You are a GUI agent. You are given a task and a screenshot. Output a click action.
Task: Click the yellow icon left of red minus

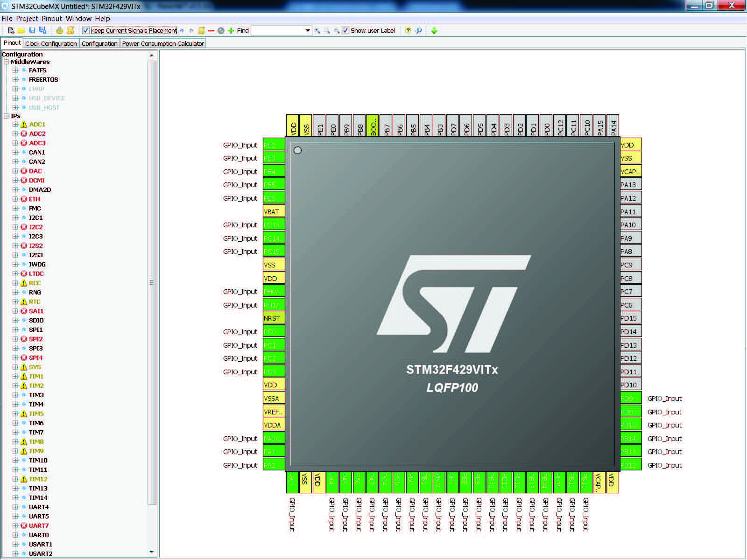(201, 31)
